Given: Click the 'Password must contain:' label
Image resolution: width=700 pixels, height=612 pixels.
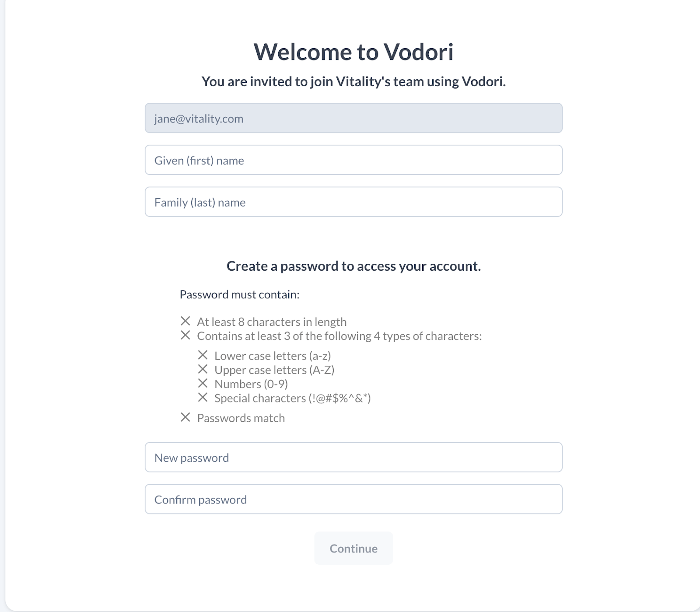Looking at the screenshot, I should pyautogui.click(x=239, y=294).
